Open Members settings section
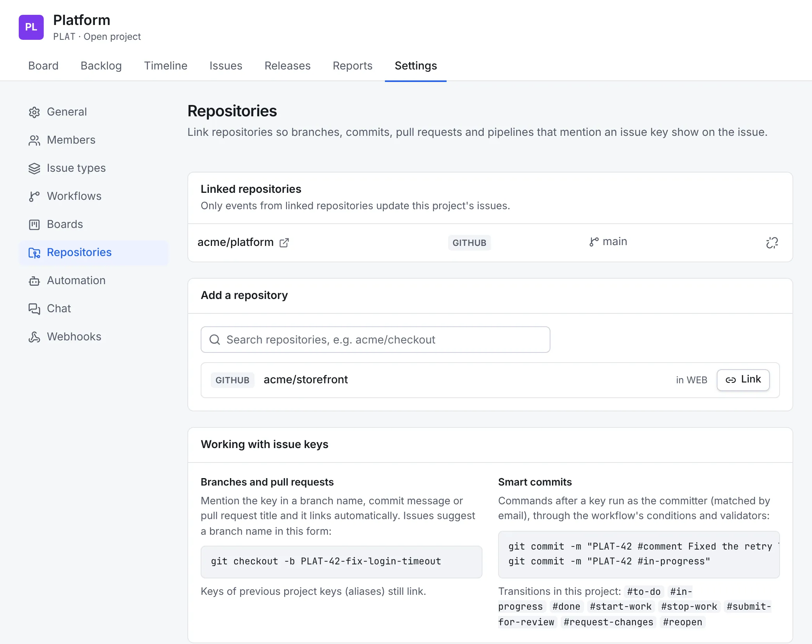 [x=94, y=140]
